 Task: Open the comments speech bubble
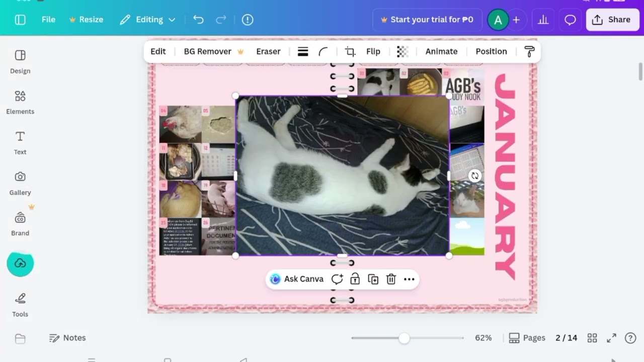[570, 20]
